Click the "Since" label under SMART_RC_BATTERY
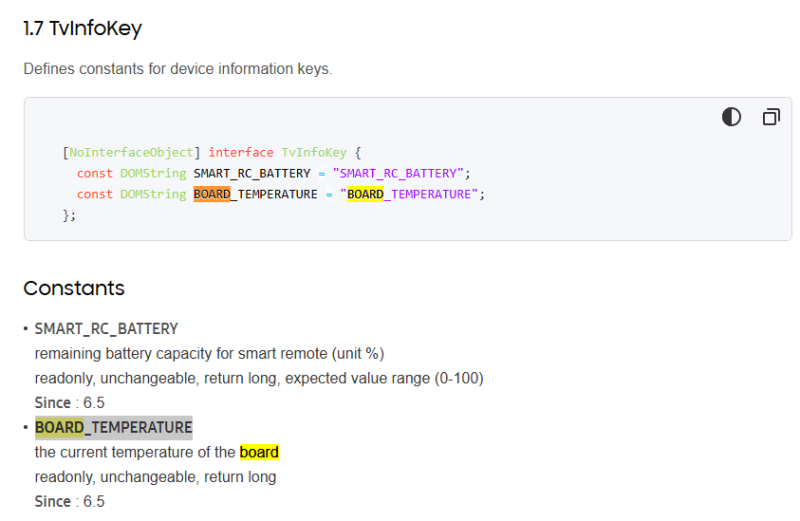The image size is (800, 521). [53, 403]
